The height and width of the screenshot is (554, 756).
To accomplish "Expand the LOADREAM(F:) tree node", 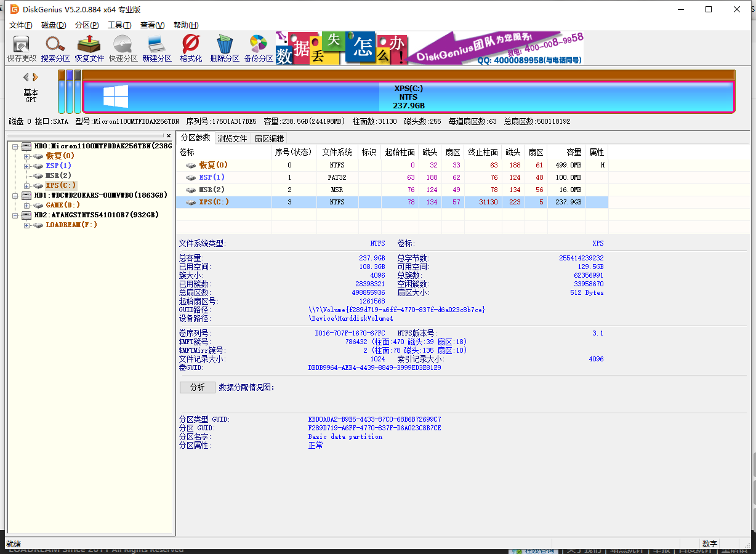I will tap(27, 225).
